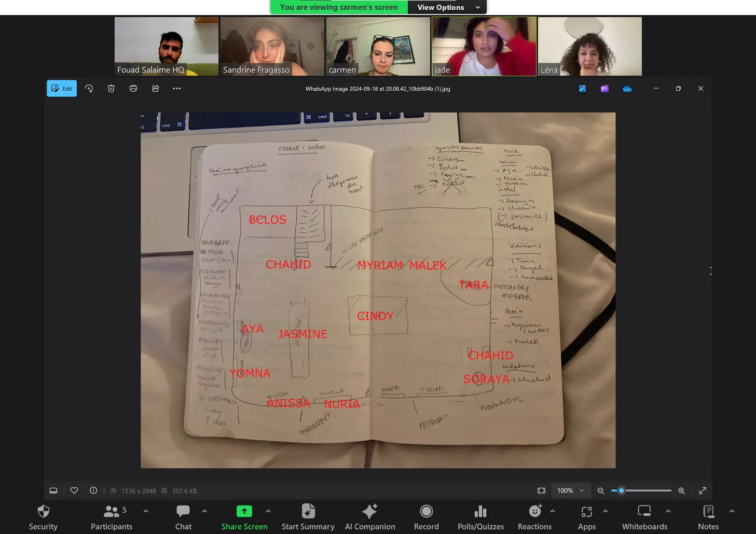Expand the Apps options caret

(606, 511)
